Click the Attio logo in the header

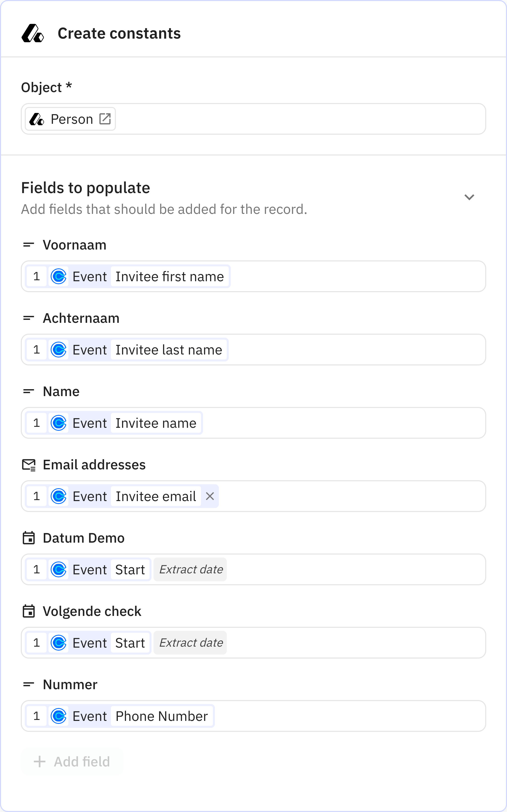pyautogui.click(x=32, y=33)
